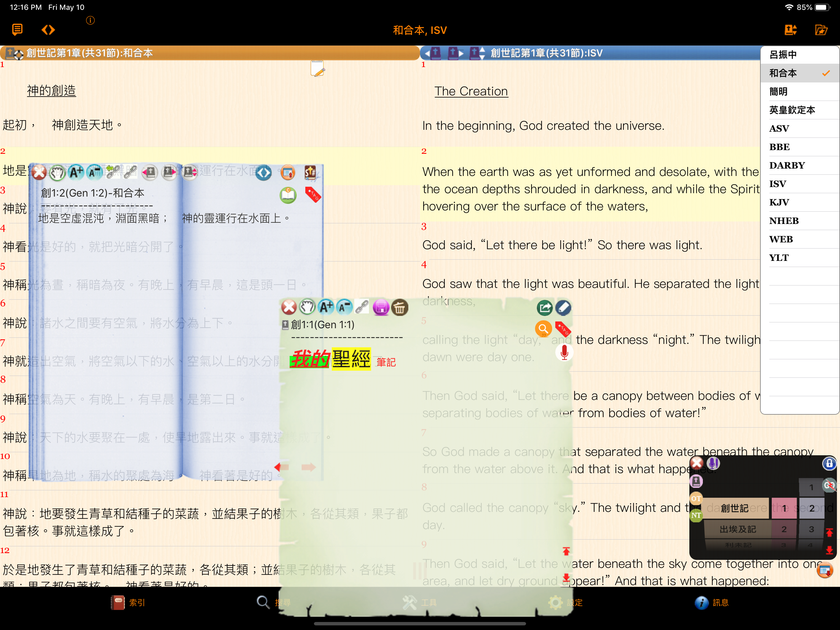Tap orange search magnifier in note popup

543,329
